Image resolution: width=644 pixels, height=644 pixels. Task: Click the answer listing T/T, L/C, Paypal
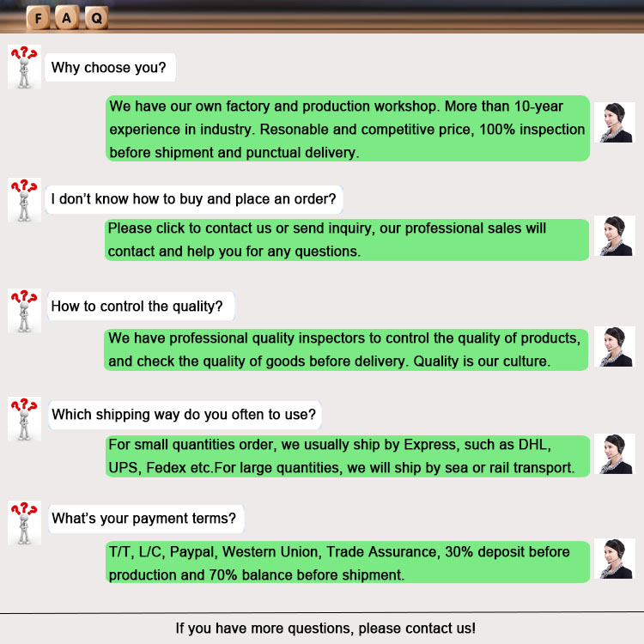coord(348,562)
